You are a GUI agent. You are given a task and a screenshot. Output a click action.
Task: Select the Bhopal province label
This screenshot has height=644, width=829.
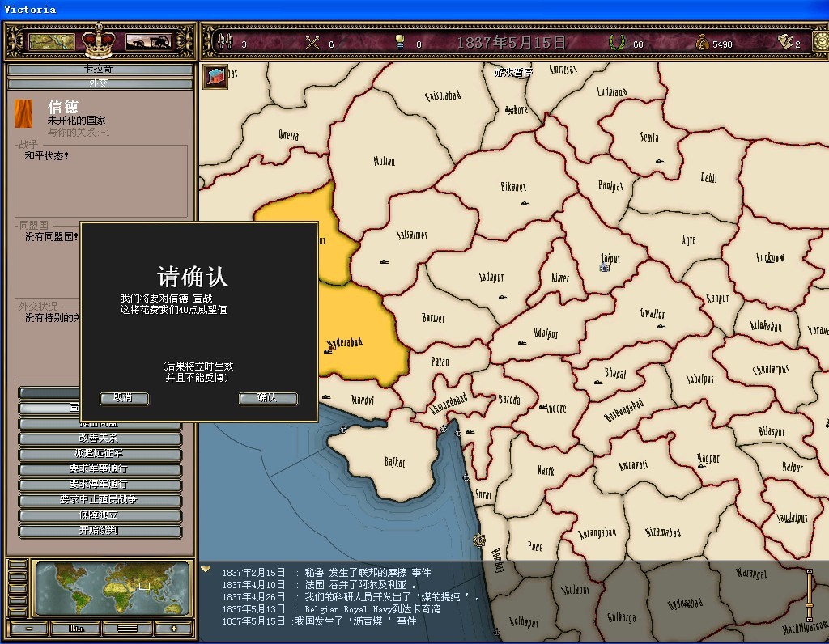click(615, 373)
